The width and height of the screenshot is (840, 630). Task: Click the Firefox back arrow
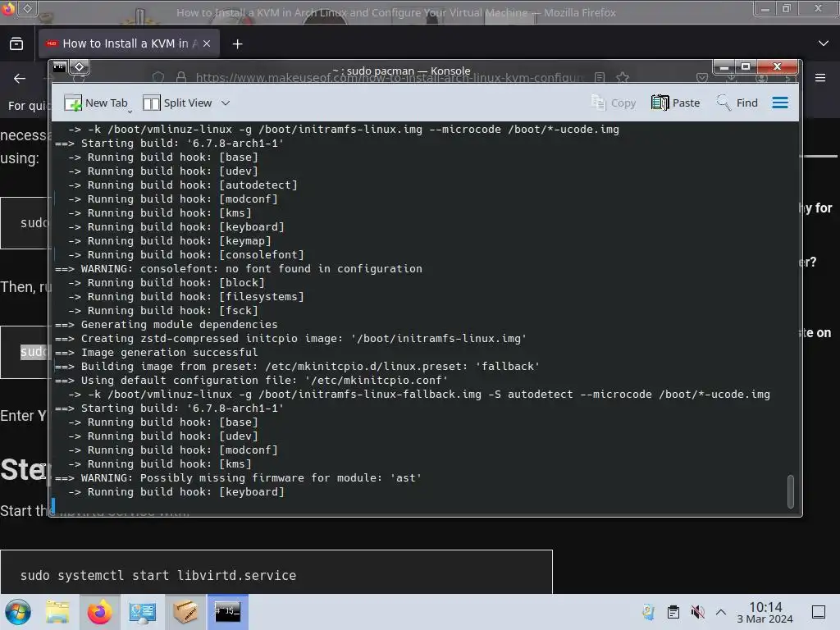coord(20,79)
